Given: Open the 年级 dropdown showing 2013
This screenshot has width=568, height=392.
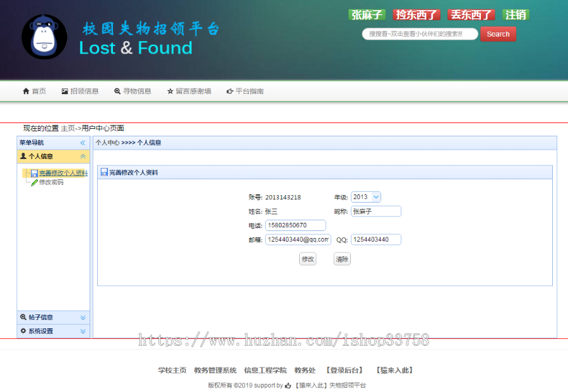Looking at the screenshot, I should point(367,196).
